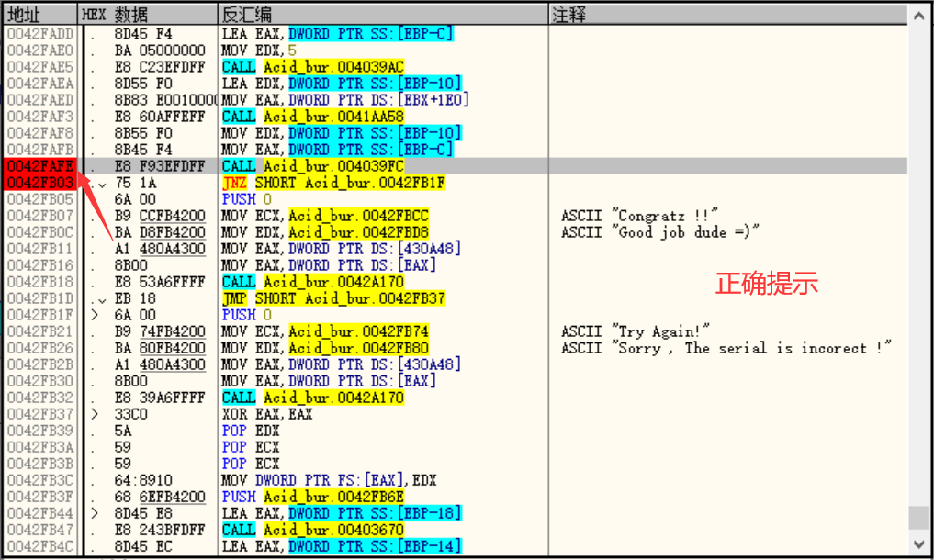Select address 0042FB4C row
This screenshot has height=560, width=934.
[x=39, y=545]
